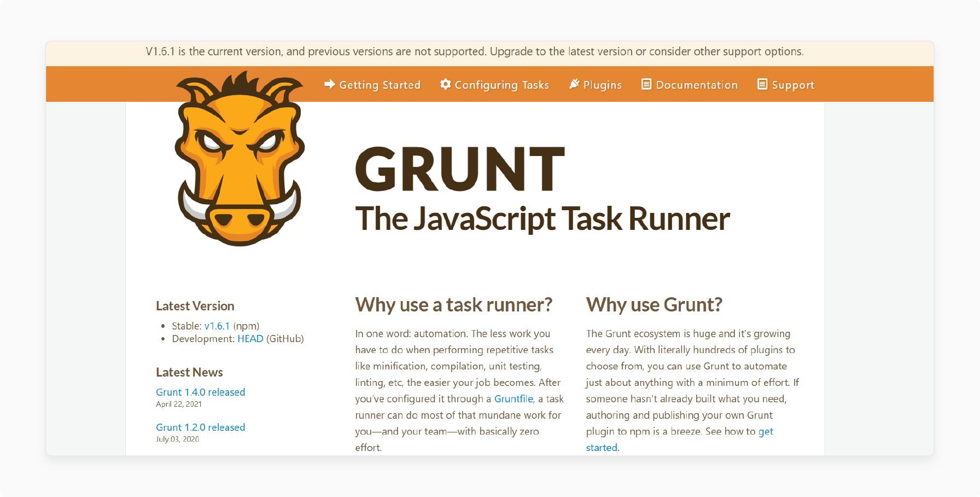The width and height of the screenshot is (980, 497).
Task: Click the 'Why use a task runner?' heading
Action: (x=454, y=305)
